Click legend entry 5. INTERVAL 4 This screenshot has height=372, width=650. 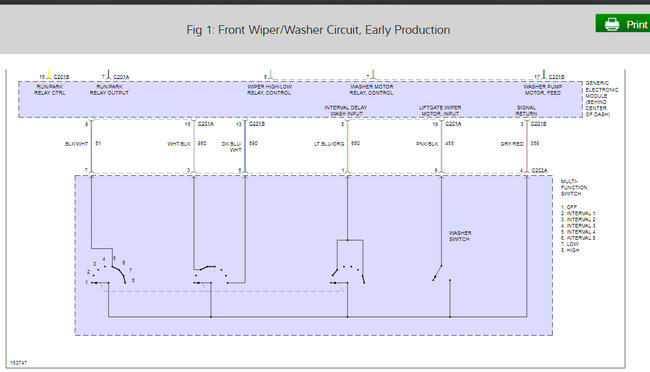pyautogui.click(x=578, y=232)
